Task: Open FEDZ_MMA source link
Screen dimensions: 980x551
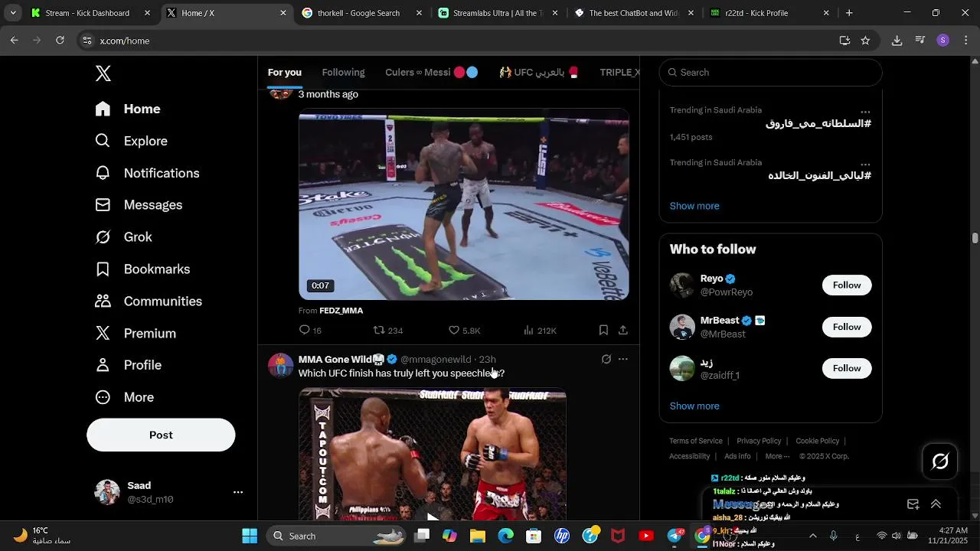Action: (341, 311)
